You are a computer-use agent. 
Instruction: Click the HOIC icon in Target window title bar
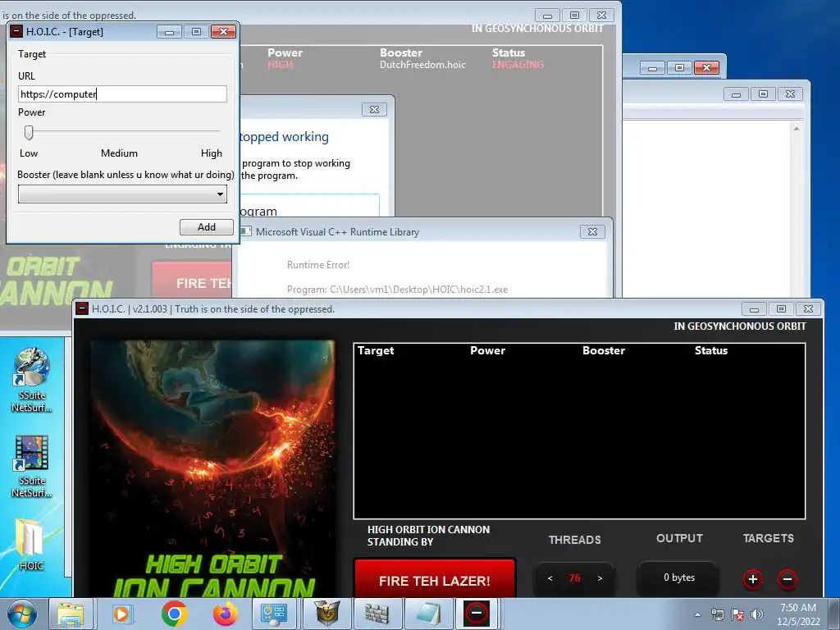point(16,32)
